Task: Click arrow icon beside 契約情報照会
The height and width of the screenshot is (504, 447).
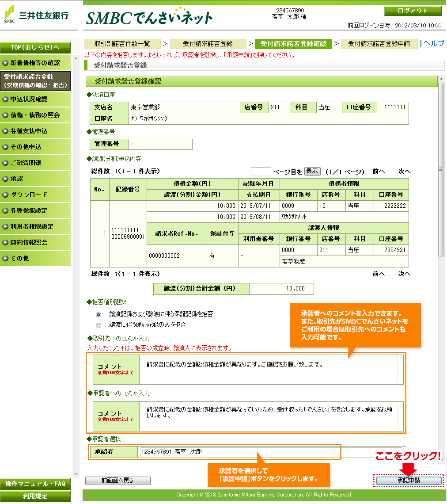Action: tap(5, 243)
